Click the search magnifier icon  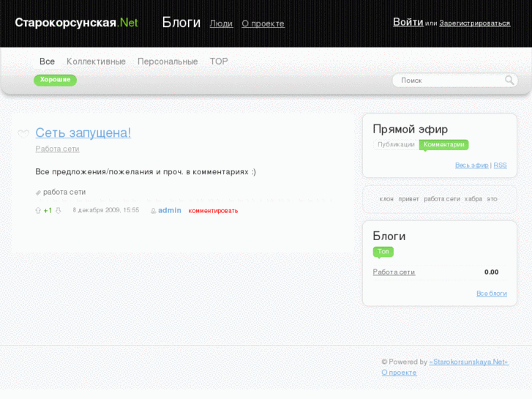[x=509, y=81]
